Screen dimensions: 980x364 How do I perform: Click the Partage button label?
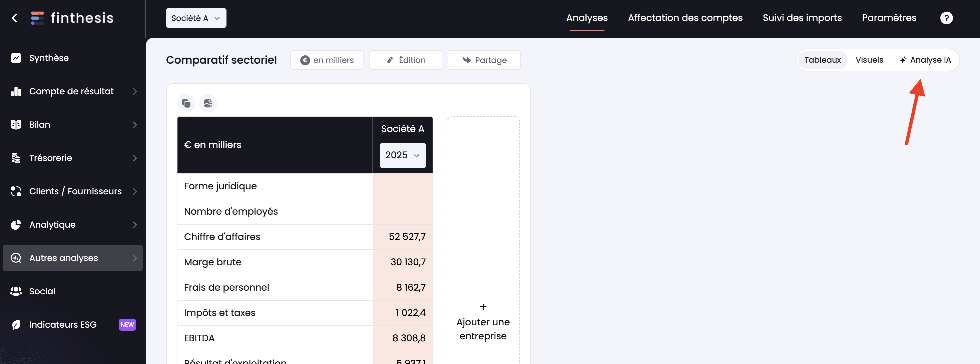click(490, 60)
